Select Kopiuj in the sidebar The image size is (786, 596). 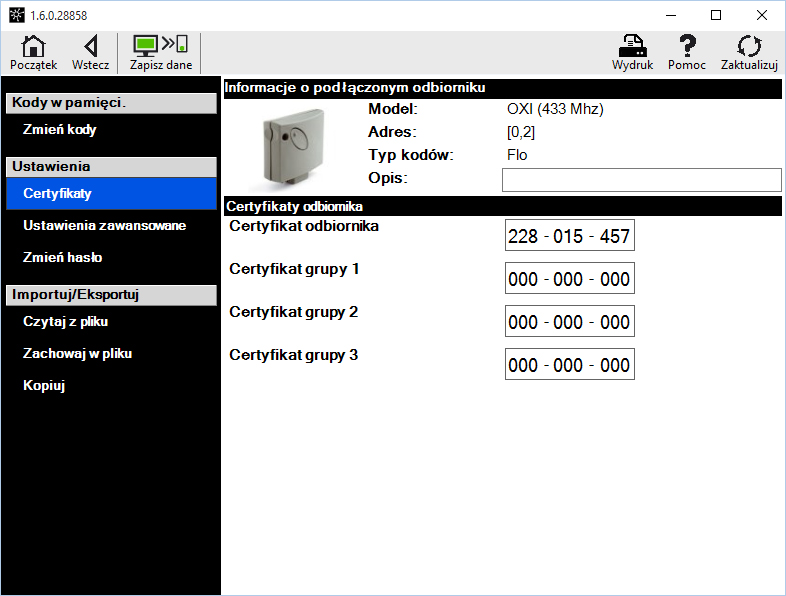pos(44,385)
